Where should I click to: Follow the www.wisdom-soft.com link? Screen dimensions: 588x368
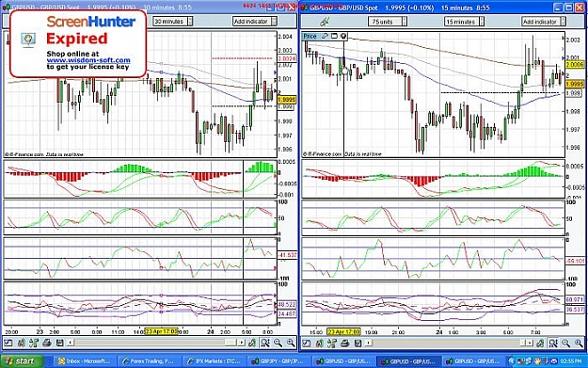click(x=88, y=60)
